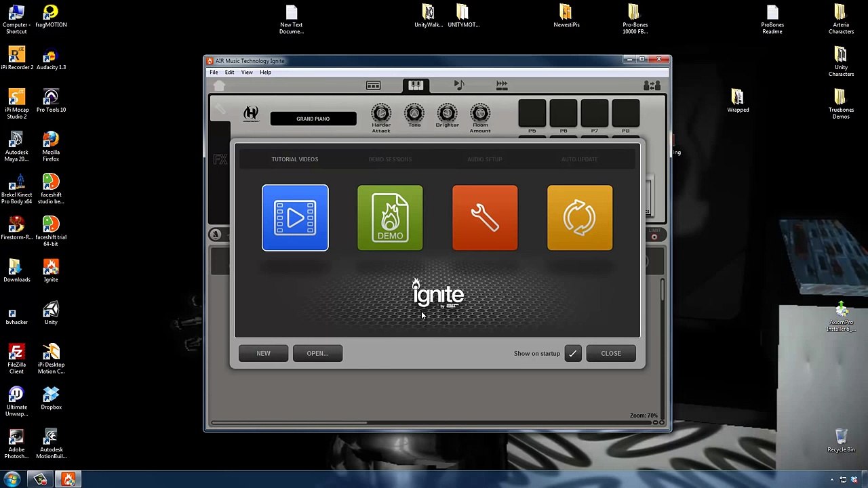Open the Wrapped folder on desktop
The width and height of the screenshot is (868, 488).
[x=738, y=101]
